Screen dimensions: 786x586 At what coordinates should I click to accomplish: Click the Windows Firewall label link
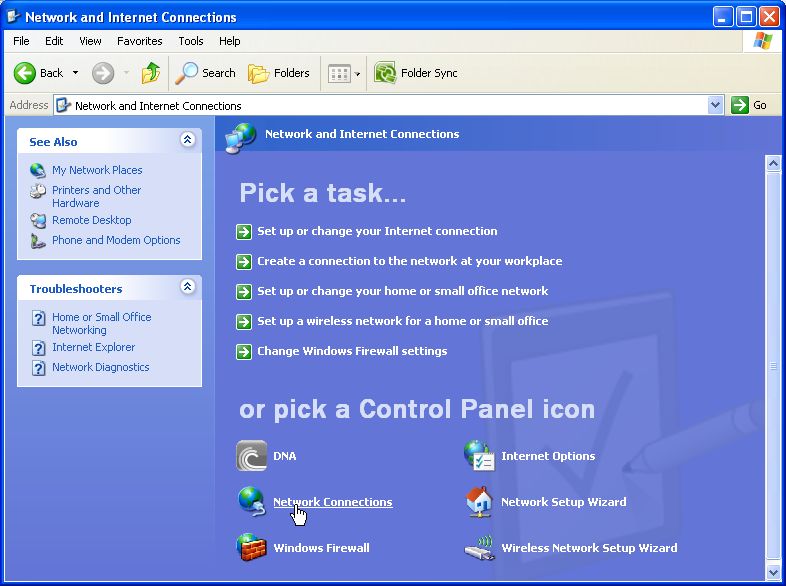(321, 548)
